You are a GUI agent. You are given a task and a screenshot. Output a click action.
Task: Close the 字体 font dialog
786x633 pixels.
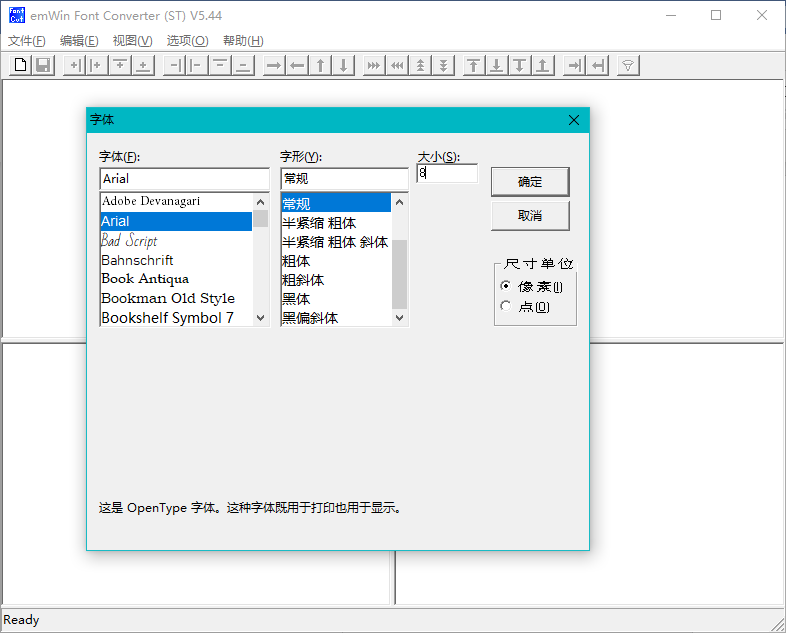(x=574, y=120)
